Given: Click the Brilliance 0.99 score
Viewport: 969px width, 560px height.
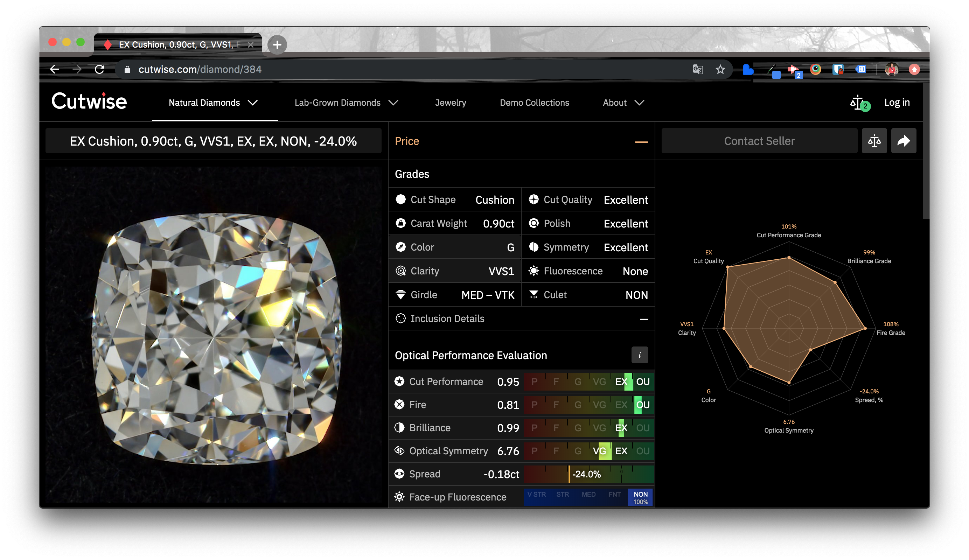Looking at the screenshot, I should point(508,428).
